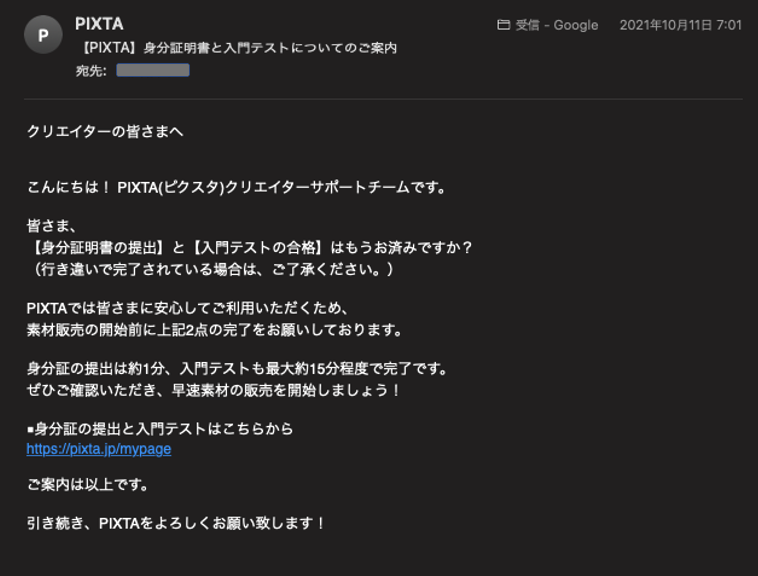Click the closing 引き続き、PIXTAをよろしくお願い致します！
Image resolution: width=758 pixels, height=576 pixels.
tap(176, 523)
